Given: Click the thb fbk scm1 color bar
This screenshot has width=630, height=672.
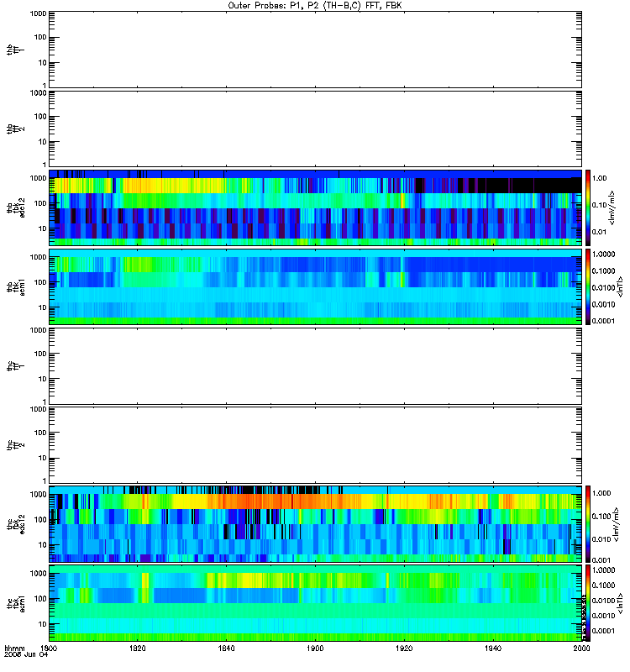Looking at the screenshot, I should click(x=588, y=286).
